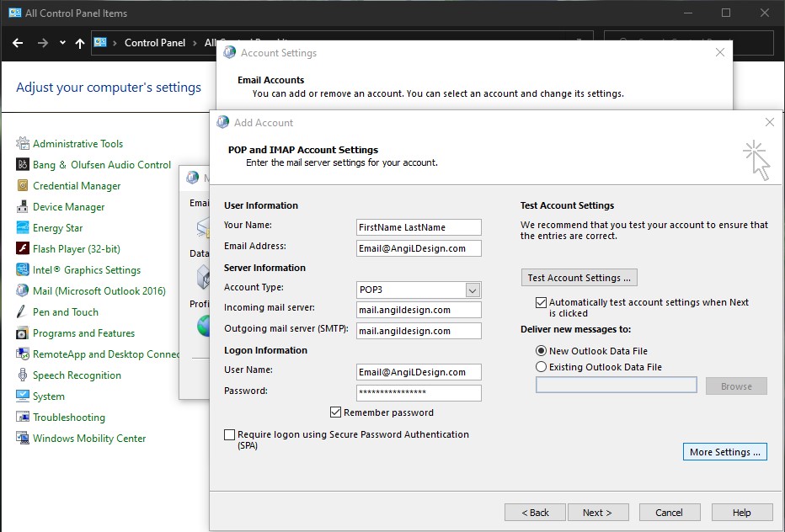
Task: Open RemoteApp and Desktop Connections icon
Action: coord(23,354)
